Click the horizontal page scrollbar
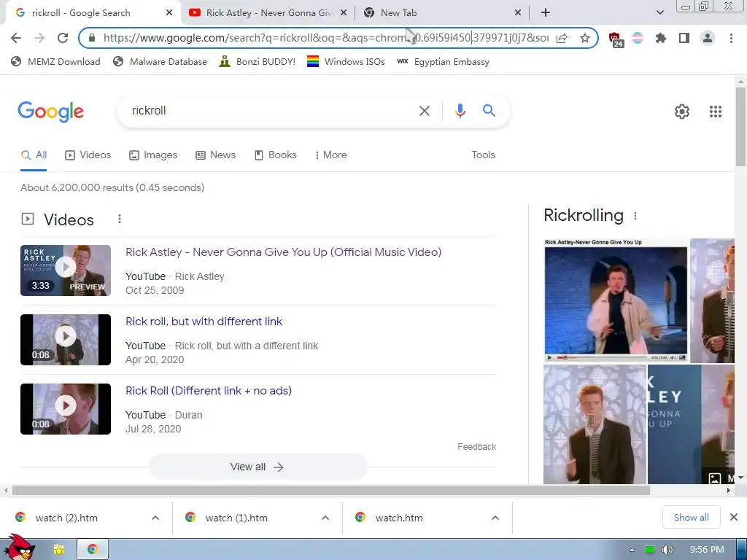This screenshot has height=560, width=747. (x=331, y=491)
